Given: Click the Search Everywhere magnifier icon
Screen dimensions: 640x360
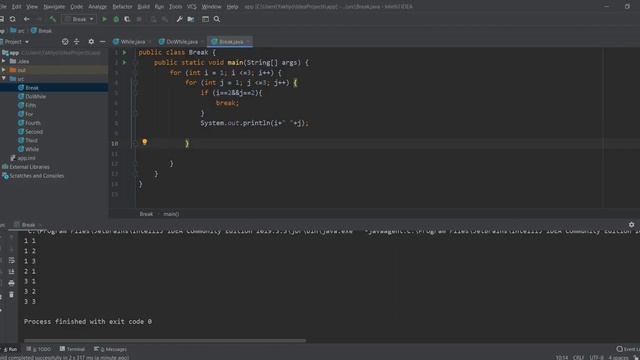Looking at the screenshot, I should coord(217,19).
